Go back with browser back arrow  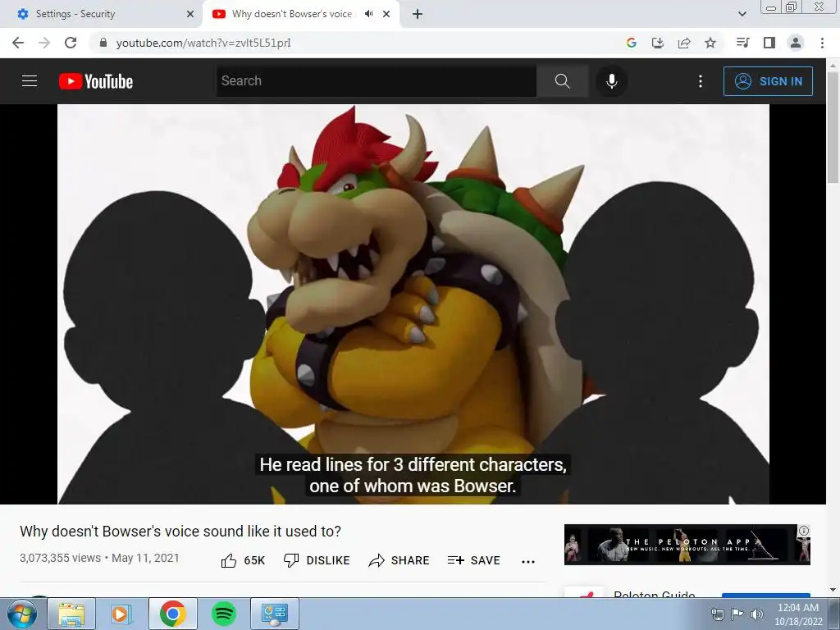click(x=18, y=43)
